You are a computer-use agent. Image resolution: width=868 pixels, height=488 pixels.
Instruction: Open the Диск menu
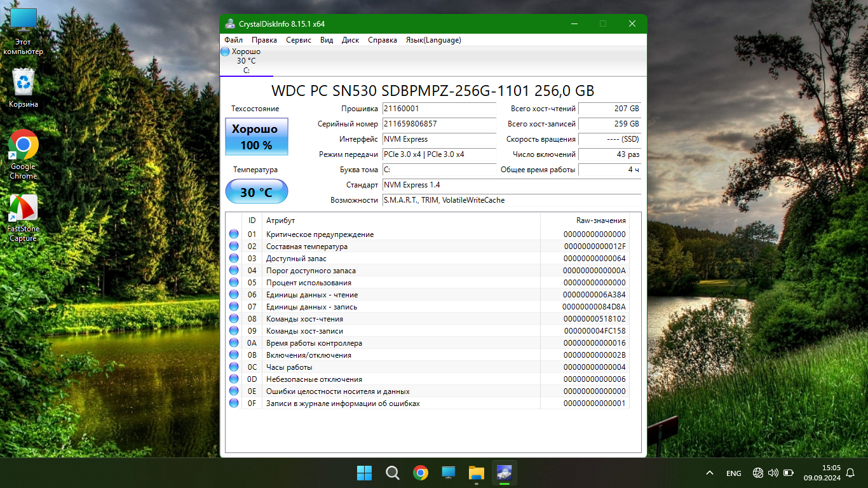(350, 40)
